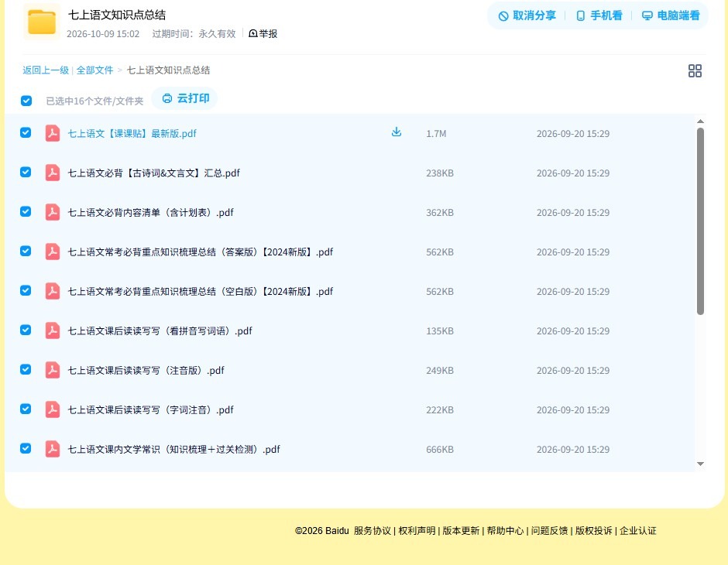Click the file list scrollbar thumb
728x565 pixels.
pos(700,221)
